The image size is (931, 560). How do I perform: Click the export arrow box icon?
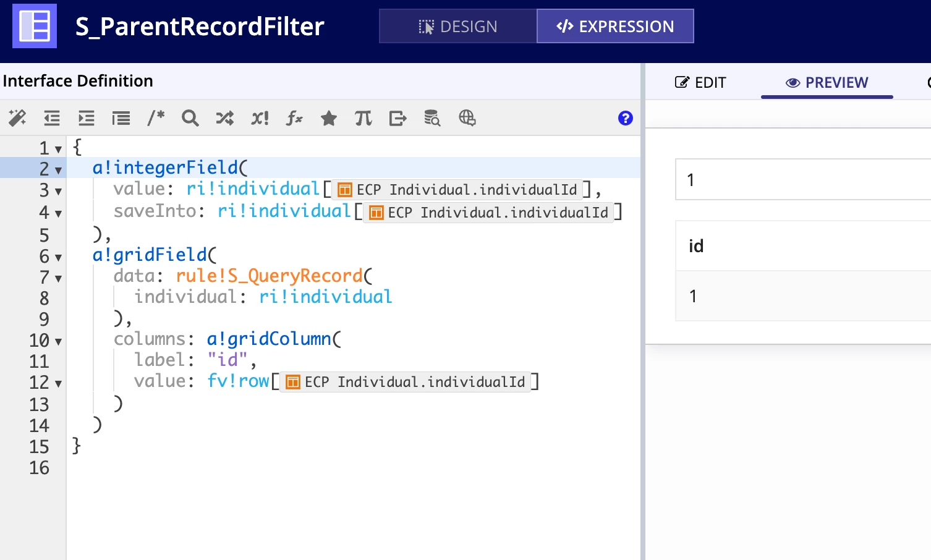pyautogui.click(x=398, y=117)
